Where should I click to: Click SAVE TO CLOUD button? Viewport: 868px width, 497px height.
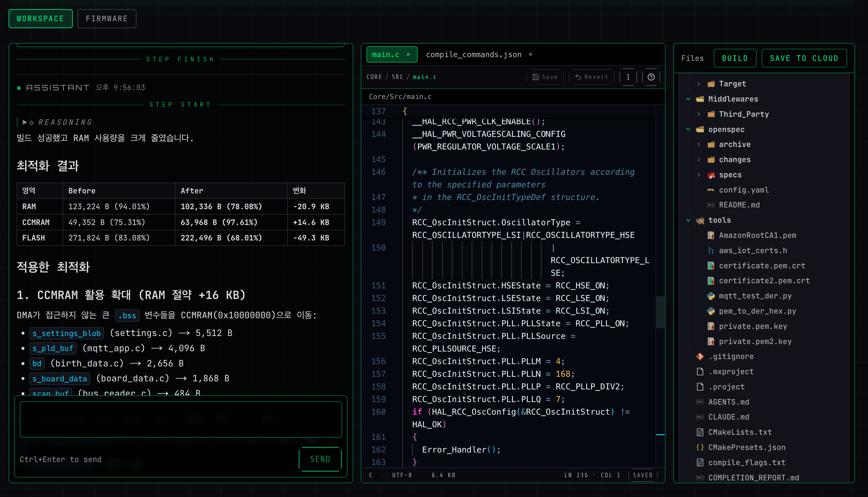804,58
